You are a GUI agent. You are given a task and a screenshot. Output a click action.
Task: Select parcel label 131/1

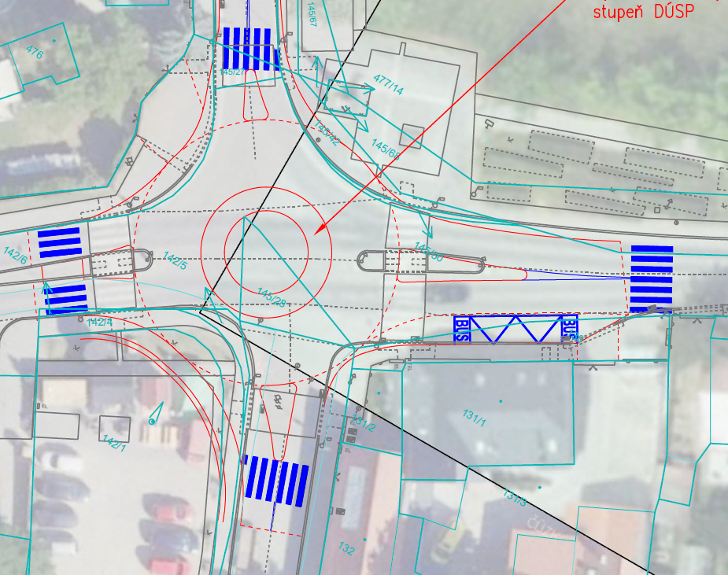pyautogui.click(x=474, y=417)
